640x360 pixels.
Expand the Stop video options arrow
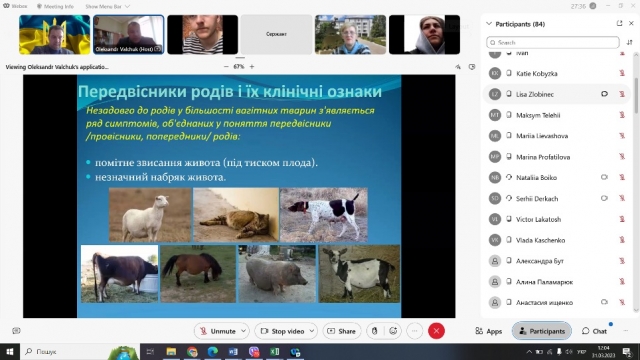[x=312, y=331]
